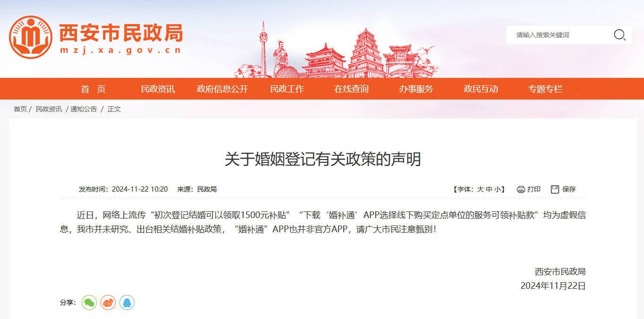Focus the search keyword input field
Screen dimensions: 644x319
[559, 35]
